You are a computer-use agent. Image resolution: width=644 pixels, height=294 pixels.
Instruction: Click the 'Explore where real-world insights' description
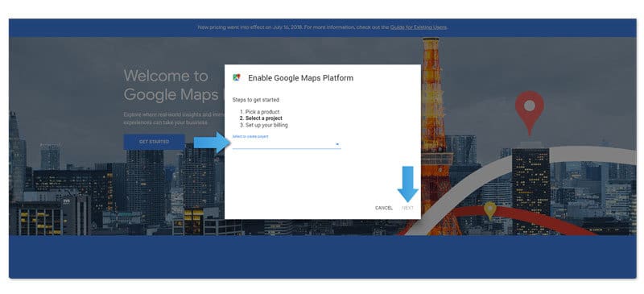174,118
